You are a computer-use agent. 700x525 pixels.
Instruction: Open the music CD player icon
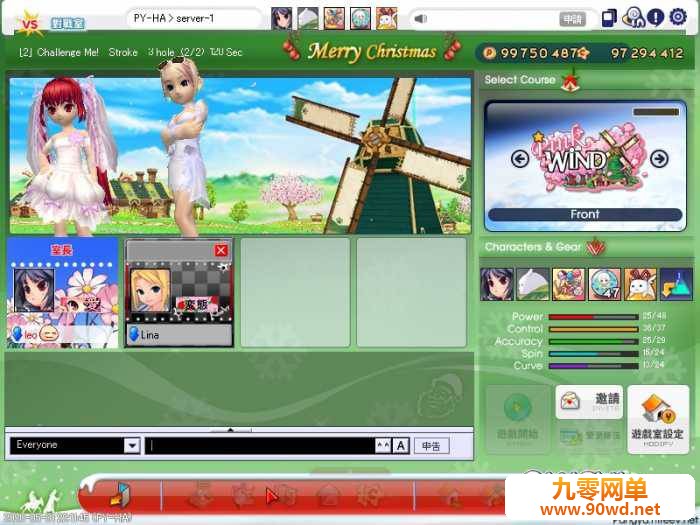[x=633, y=18]
